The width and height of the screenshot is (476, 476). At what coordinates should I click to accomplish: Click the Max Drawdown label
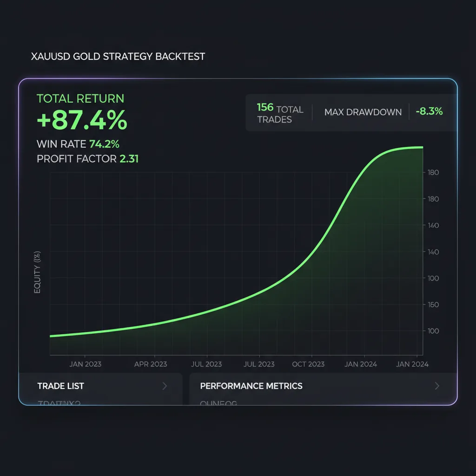pos(363,112)
